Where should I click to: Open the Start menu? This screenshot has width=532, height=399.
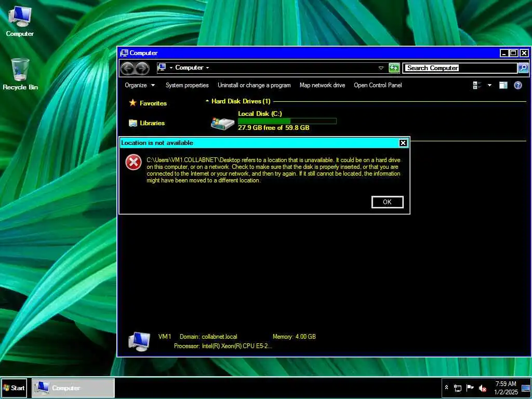pyautogui.click(x=14, y=388)
